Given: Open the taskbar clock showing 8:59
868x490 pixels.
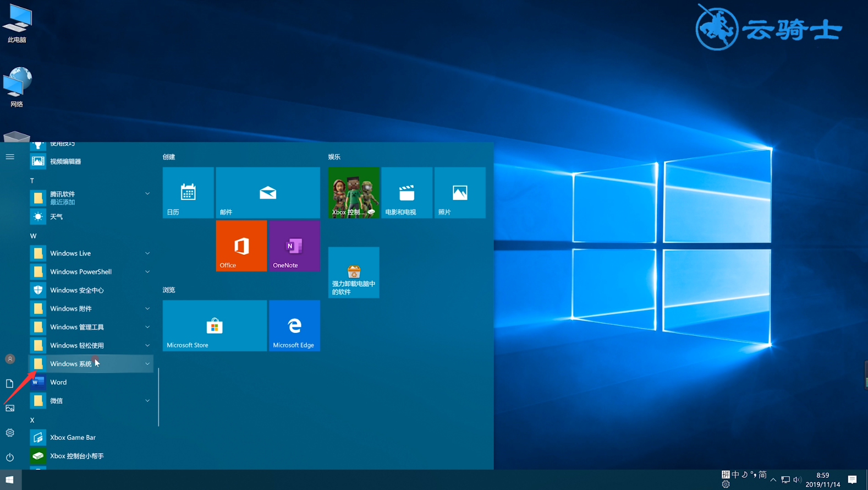Looking at the screenshot, I should point(823,480).
